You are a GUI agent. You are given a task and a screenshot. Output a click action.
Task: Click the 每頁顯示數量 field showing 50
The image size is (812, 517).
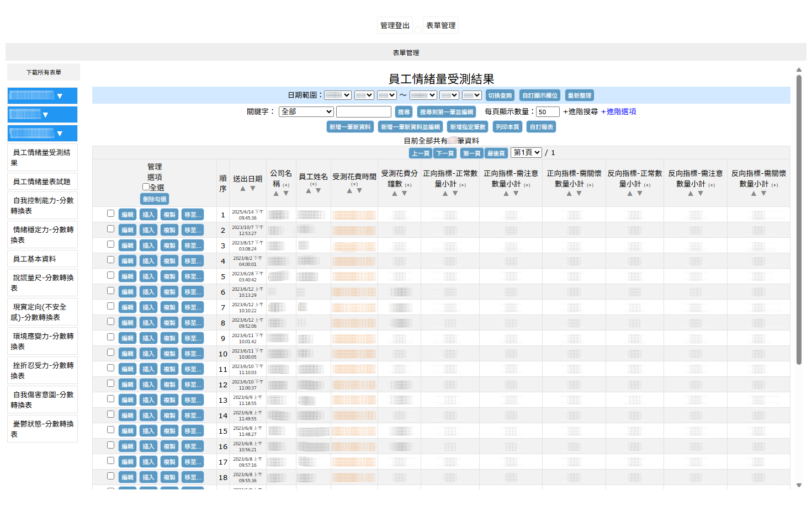[x=548, y=112]
